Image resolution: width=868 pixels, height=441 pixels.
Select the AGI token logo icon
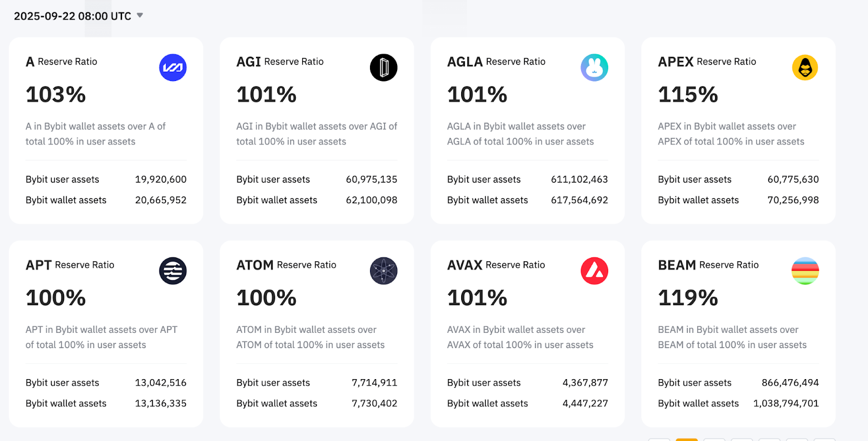point(384,67)
